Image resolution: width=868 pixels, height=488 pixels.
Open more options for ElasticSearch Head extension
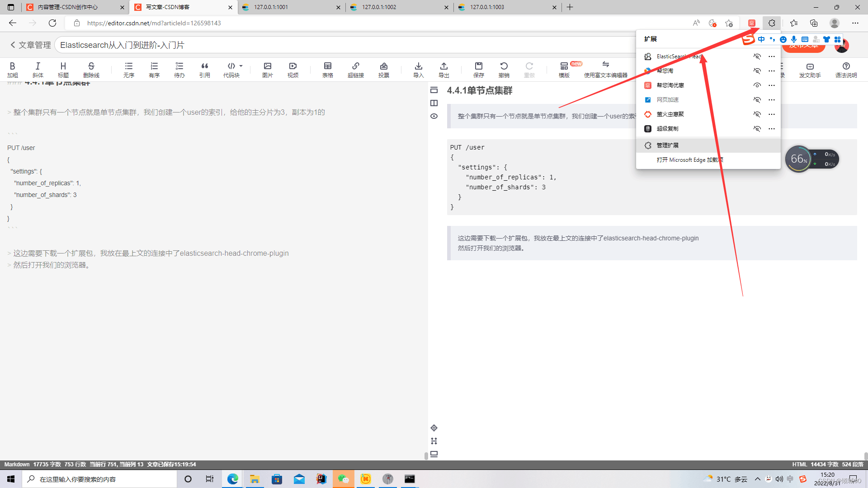tap(772, 56)
